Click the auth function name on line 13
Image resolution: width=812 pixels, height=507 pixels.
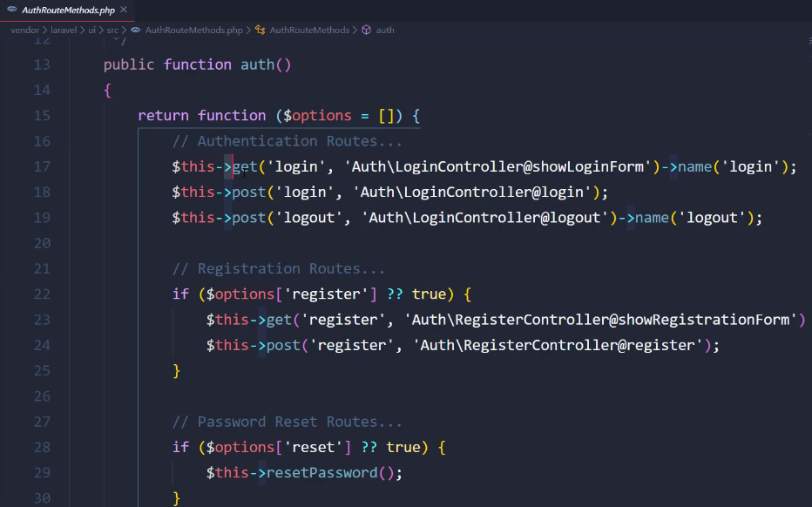tap(257, 64)
